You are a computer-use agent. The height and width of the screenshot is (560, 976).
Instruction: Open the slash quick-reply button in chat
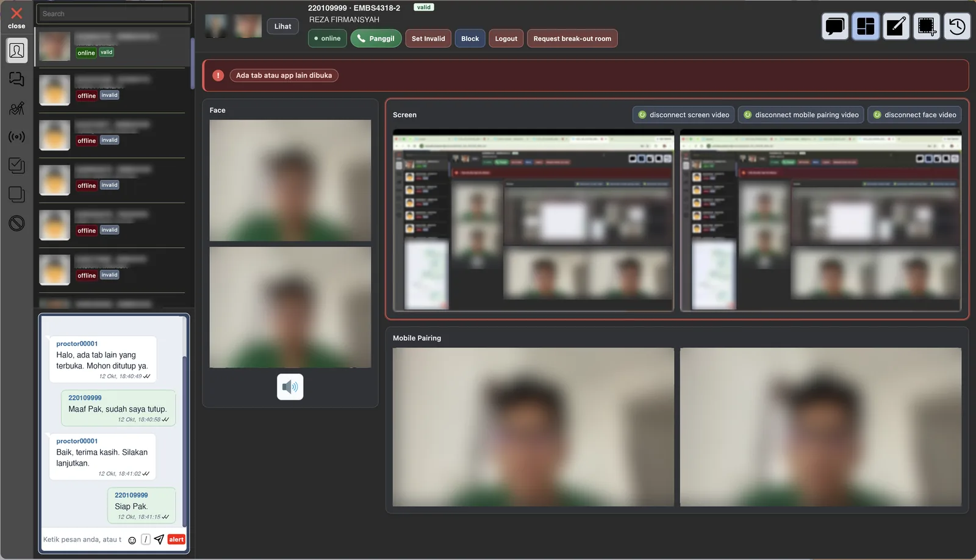[146, 539]
